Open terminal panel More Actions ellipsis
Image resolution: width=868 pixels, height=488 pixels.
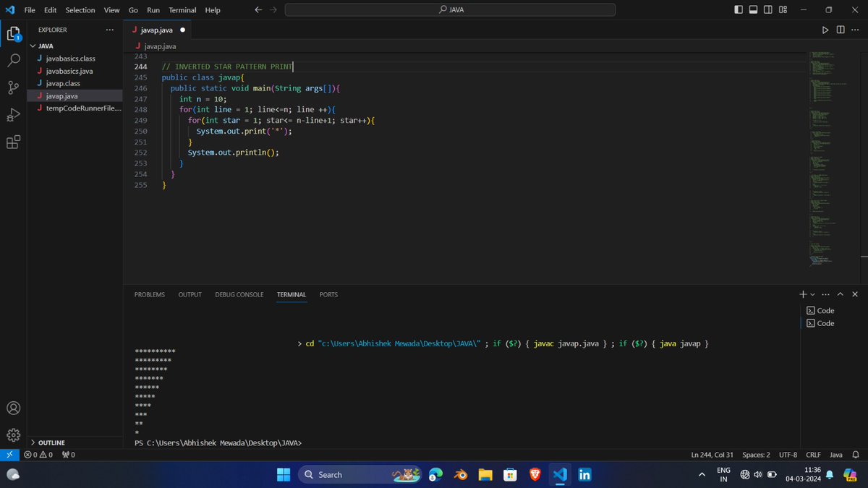pos(826,294)
